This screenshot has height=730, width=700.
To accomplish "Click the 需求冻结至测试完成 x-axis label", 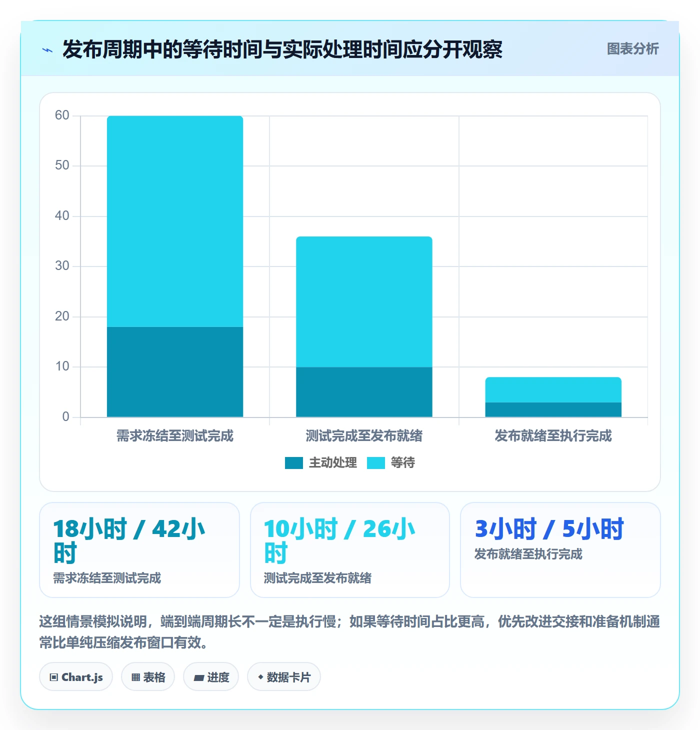I will coord(175,436).
